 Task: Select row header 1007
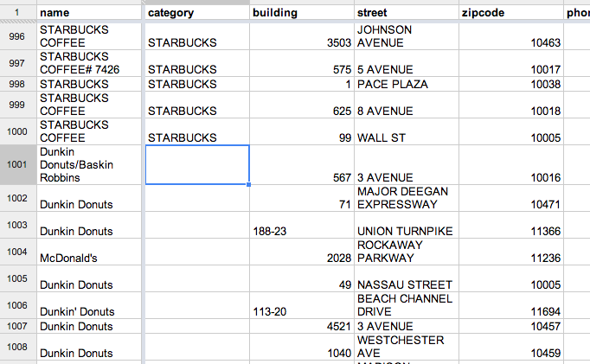tap(18, 326)
